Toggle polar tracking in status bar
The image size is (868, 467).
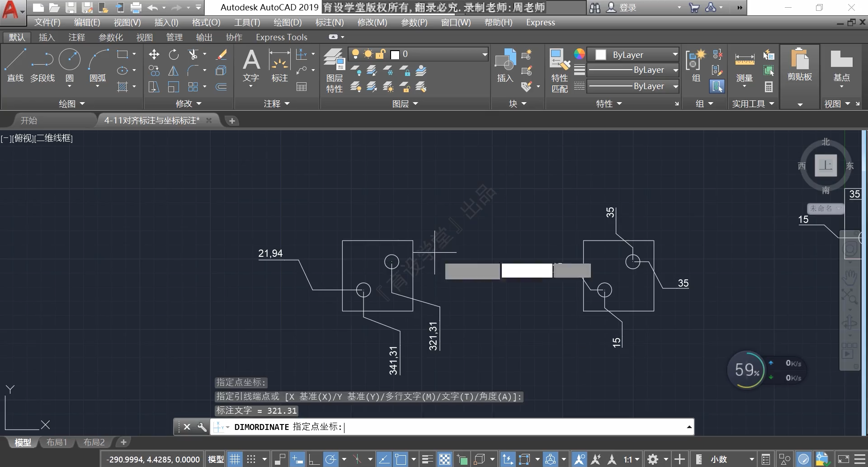click(x=330, y=459)
